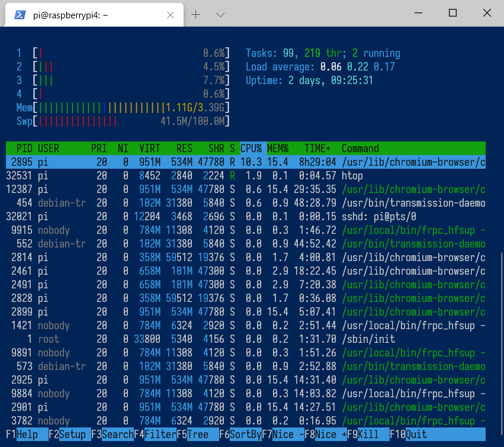Select the pi@raspberrypi4 terminal tab
The height and width of the screenshot is (447, 504).
[95, 15]
